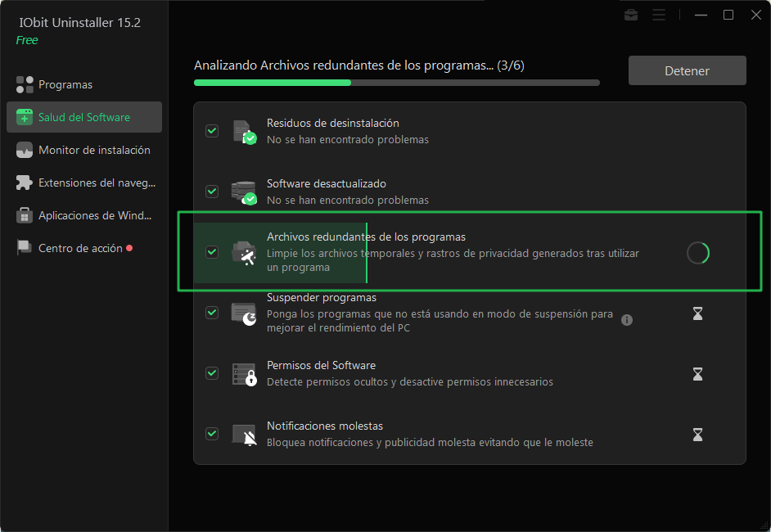Click the hourglass for Permisos del Software
The height and width of the screenshot is (532, 771).
click(x=697, y=374)
